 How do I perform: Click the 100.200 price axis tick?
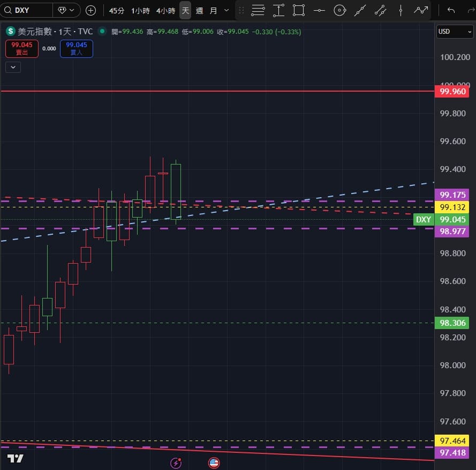[x=455, y=57]
